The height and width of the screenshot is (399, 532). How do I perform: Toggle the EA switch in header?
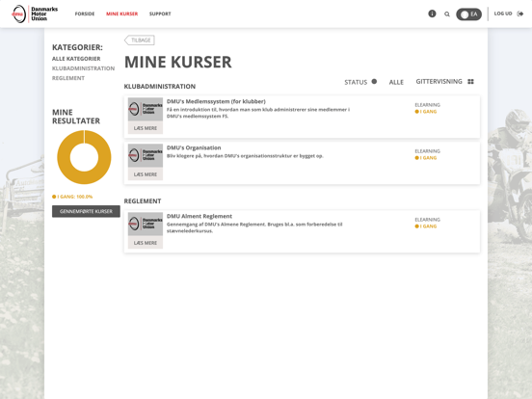point(468,14)
